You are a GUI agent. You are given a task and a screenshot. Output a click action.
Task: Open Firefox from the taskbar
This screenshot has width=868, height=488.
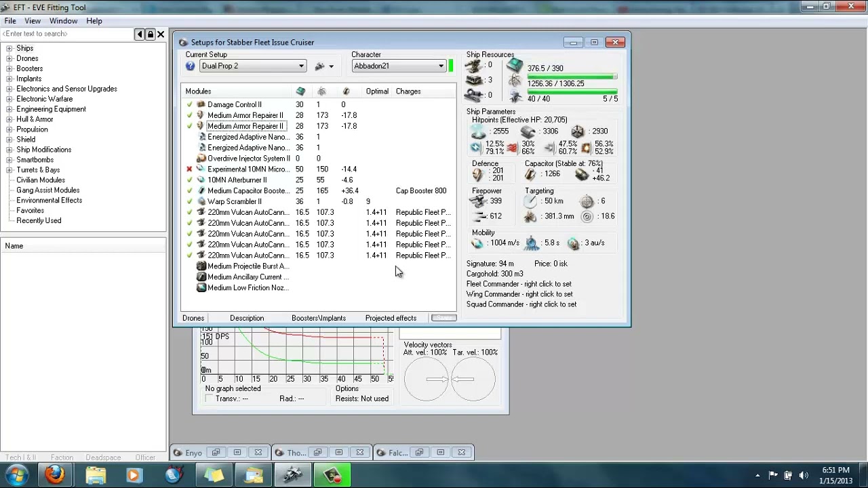point(55,474)
